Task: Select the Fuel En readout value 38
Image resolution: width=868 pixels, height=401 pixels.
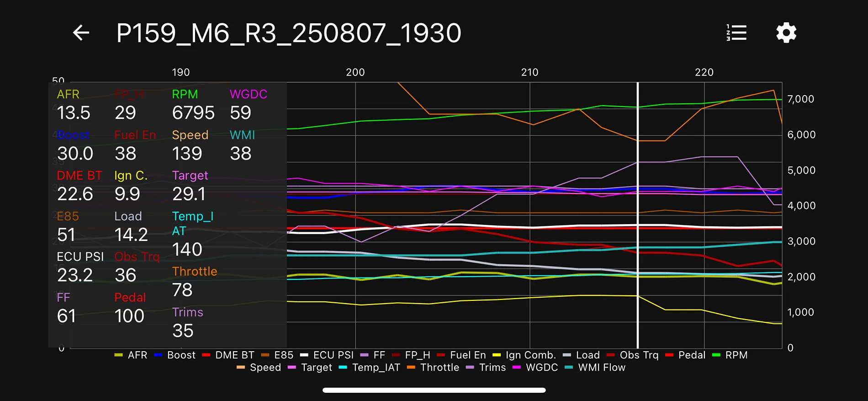Action: pos(125,154)
